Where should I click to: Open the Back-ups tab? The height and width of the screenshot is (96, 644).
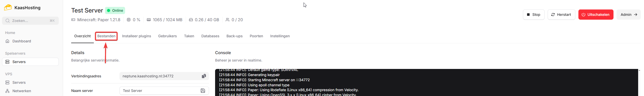(x=234, y=36)
